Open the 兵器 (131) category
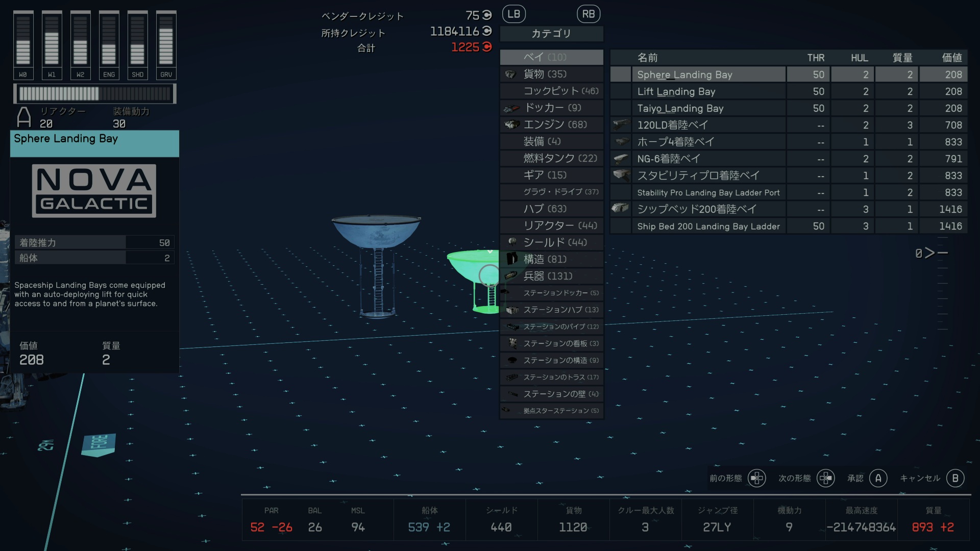The width and height of the screenshot is (980, 551). tap(552, 276)
